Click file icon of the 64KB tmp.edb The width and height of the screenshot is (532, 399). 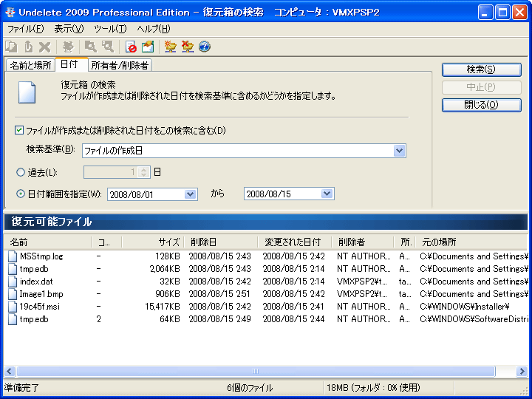coord(13,319)
